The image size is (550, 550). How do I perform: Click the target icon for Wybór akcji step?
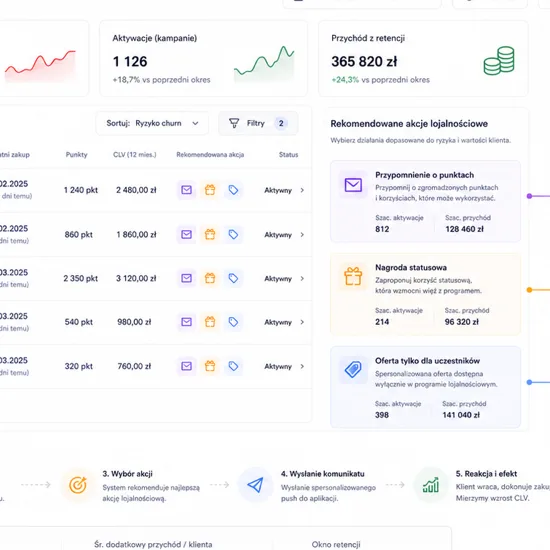[x=78, y=485]
